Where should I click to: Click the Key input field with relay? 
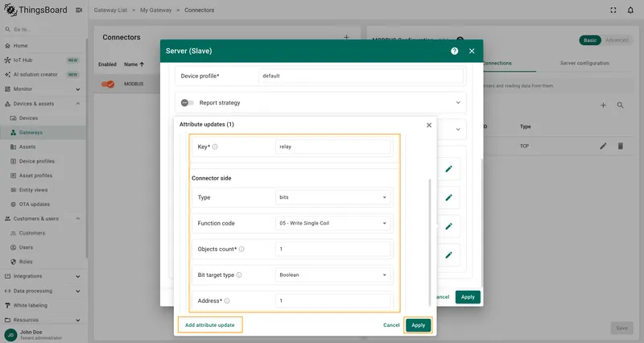332,147
